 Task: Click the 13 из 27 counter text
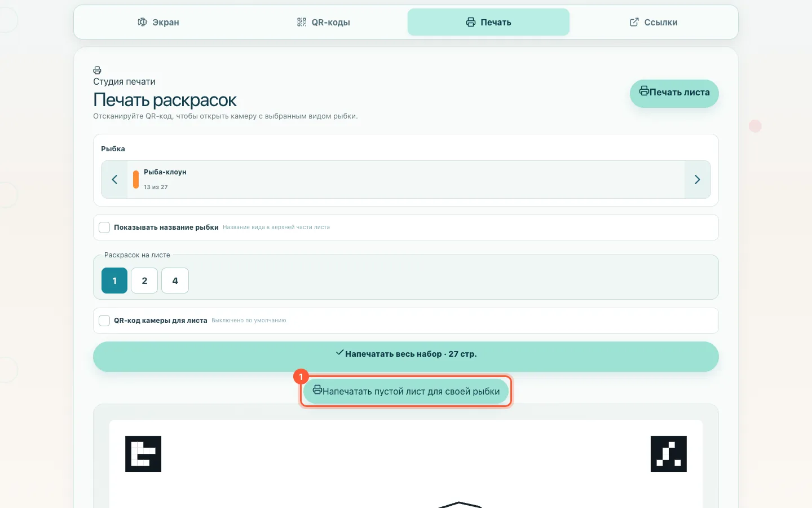coord(156,187)
